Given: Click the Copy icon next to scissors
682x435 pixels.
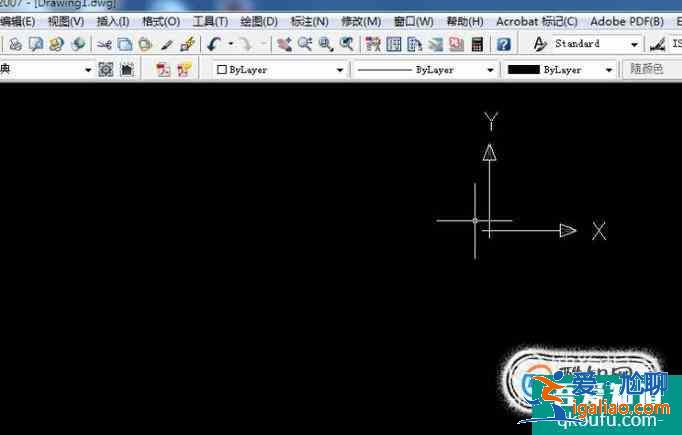Looking at the screenshot, I should tap(124, 44).
